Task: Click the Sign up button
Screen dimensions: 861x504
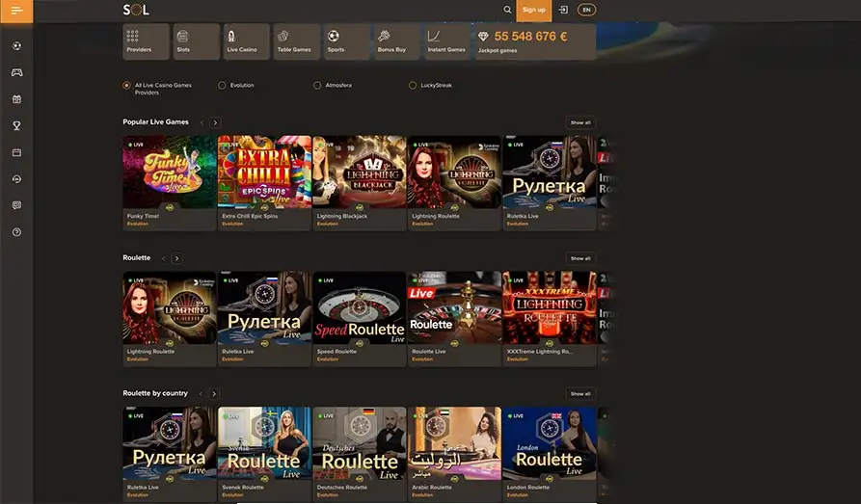Action: (533, 10)
